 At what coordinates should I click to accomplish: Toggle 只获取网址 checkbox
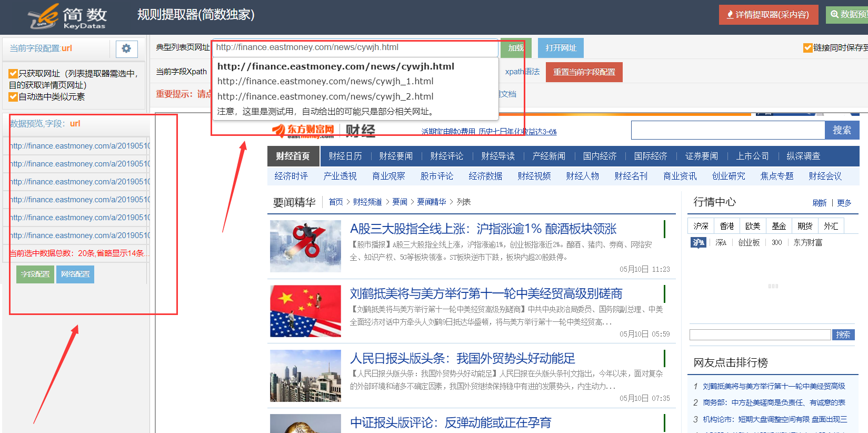13,74
